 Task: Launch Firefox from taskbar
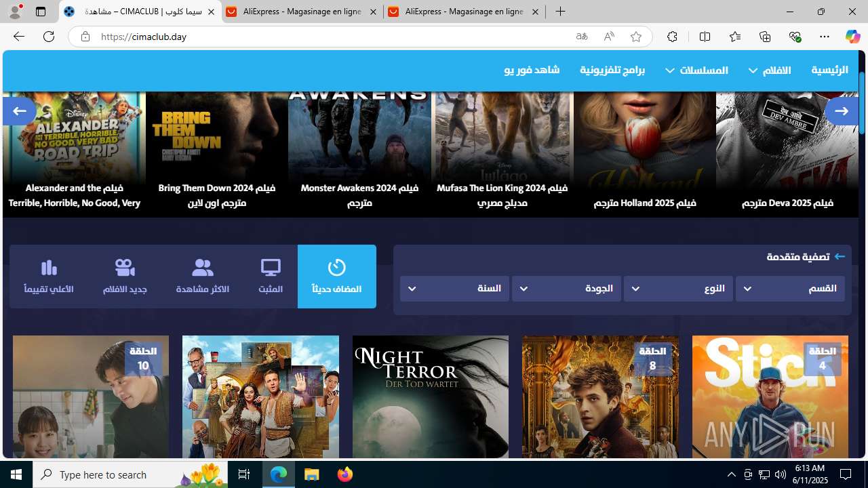tap(345, 474)
